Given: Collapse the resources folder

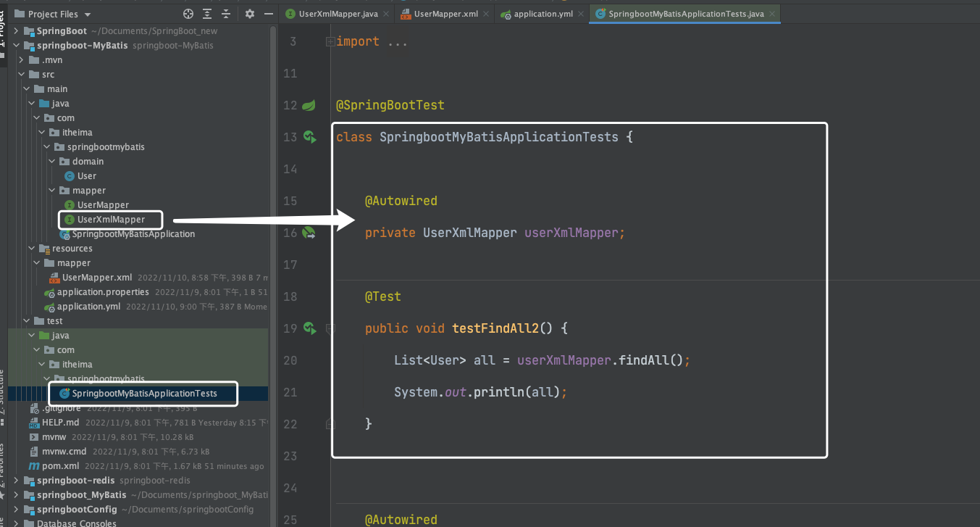Looking at the screenshot, I should (32, 249).
